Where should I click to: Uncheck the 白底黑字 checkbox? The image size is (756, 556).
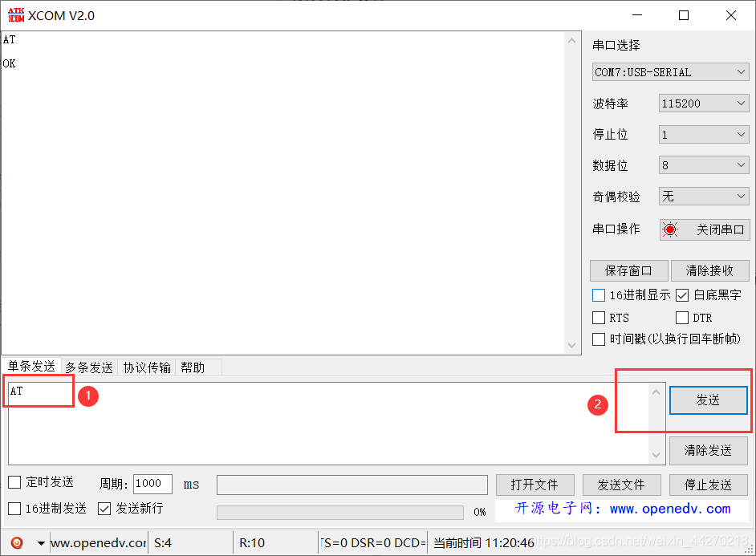tap(681, 295)
